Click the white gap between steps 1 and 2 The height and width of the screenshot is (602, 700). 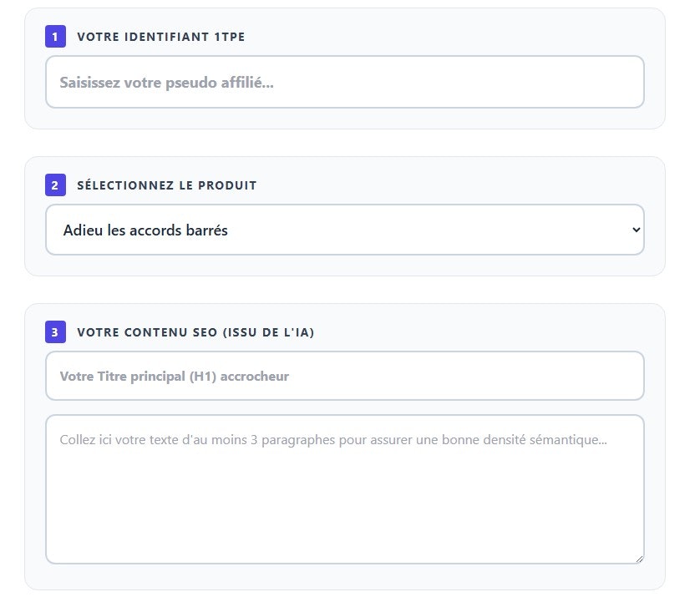point(344,143)
